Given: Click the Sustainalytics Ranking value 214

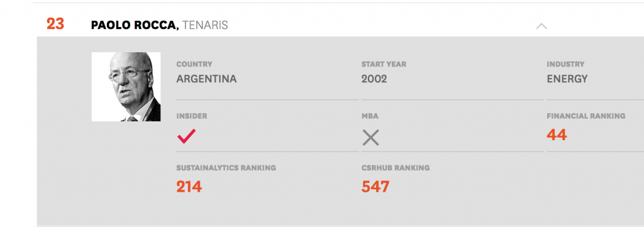Looking at the screenshot, I should pyautogui.click(x=189, y=187).
